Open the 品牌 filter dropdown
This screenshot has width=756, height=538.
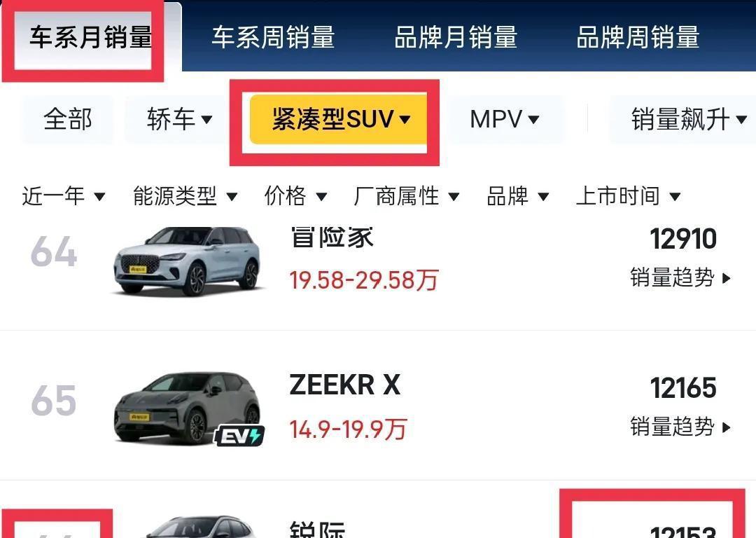[x=517, y=196]
